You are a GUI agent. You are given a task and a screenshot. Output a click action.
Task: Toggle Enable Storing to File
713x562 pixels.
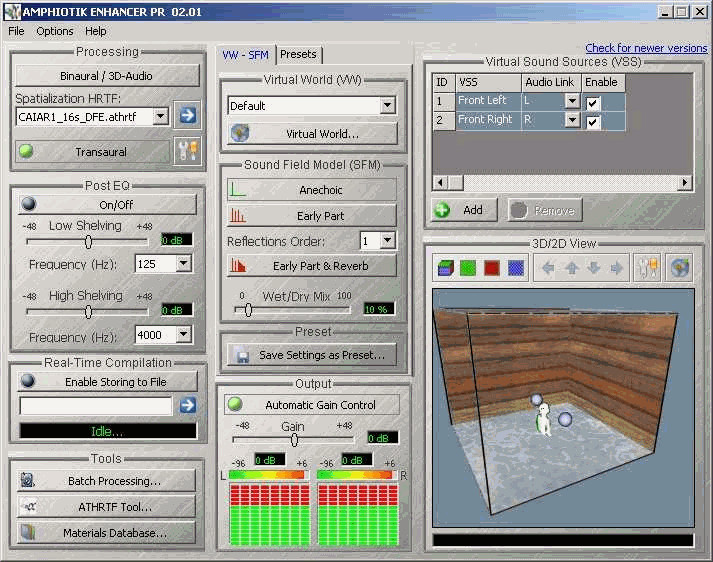click(x=107, y=381)
